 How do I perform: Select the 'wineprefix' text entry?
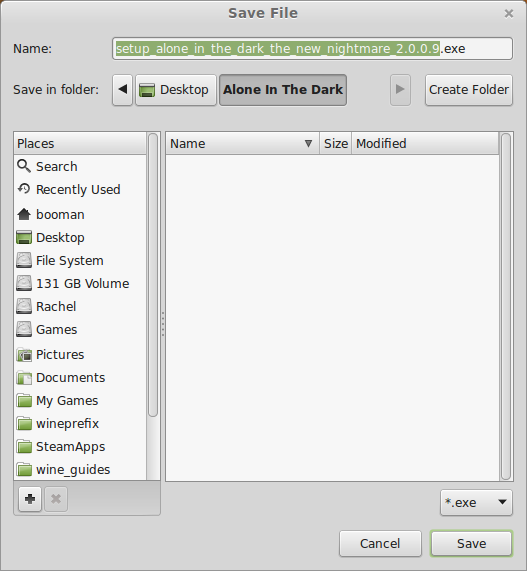[x=68, y=424]
